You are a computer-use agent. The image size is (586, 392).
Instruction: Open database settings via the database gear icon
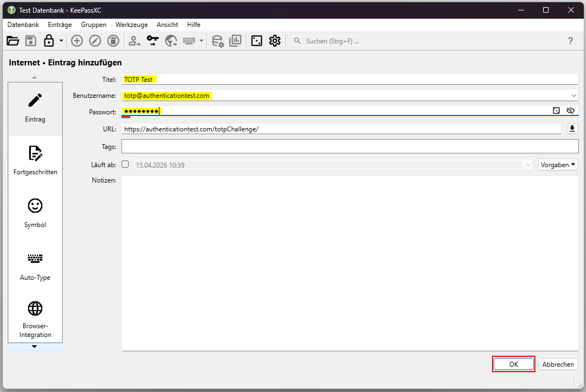(218, 41)
